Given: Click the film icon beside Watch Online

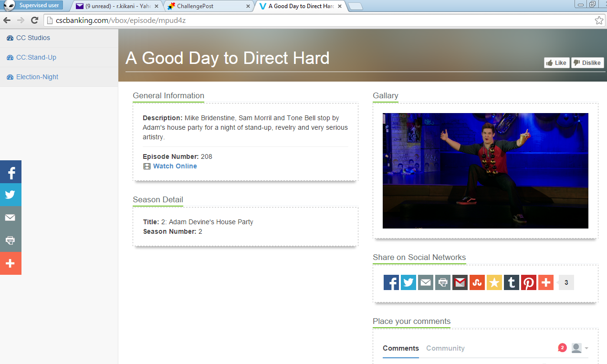Looking at the screenshot, I should [x=147, y=166].
